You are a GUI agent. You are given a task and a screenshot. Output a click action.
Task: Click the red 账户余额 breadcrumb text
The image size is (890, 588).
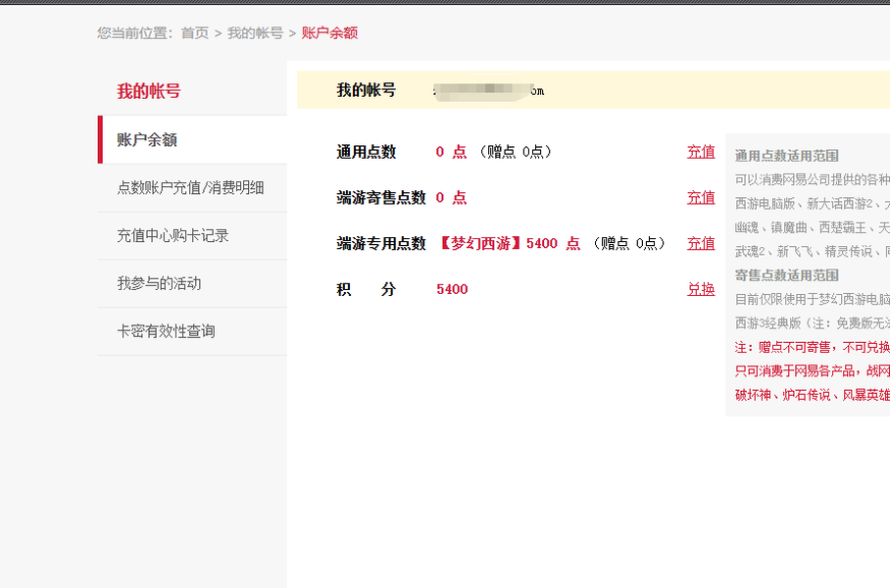tap(329, 33)
